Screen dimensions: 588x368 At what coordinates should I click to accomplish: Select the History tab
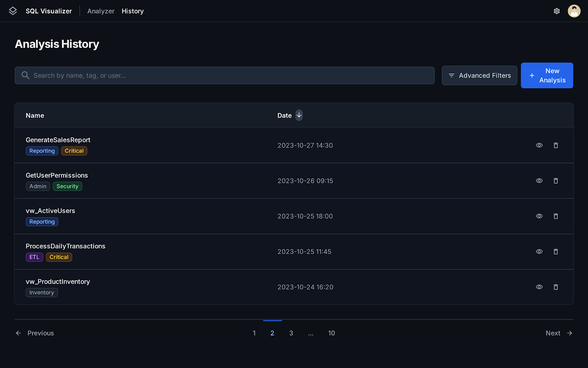(x=132, y=11)
